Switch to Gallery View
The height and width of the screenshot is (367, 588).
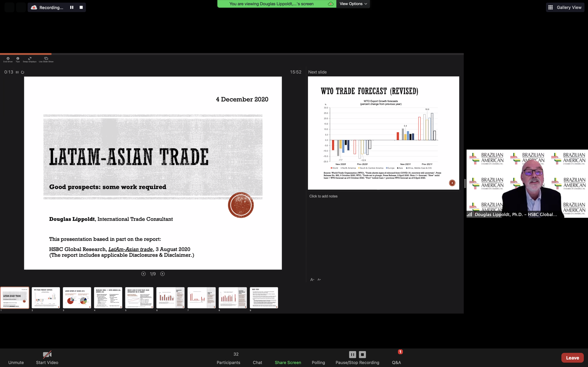pyautogui.click(x=565, y=7)
